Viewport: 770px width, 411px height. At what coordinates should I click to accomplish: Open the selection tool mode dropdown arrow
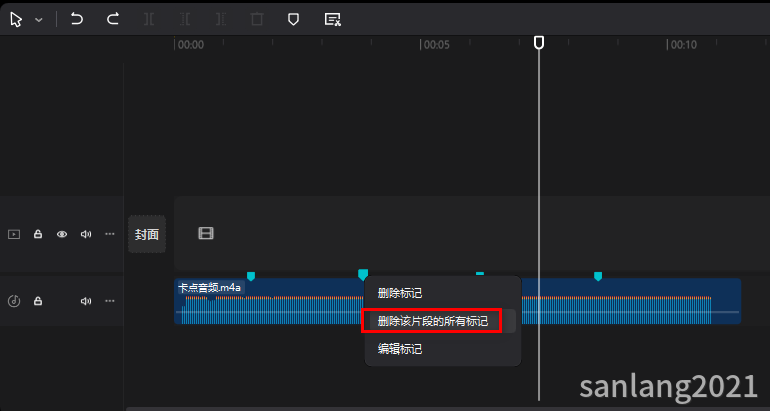[x=39, y=20]
